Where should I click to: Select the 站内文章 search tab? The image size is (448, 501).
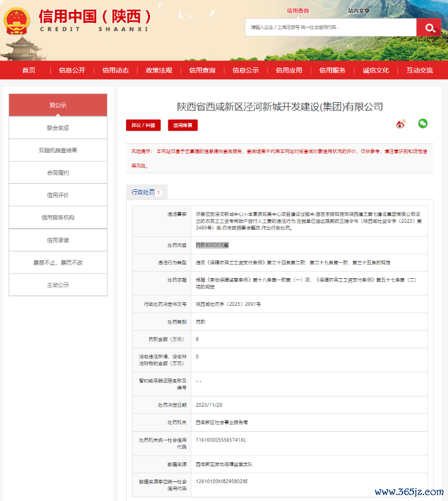(x=358, y=11)
